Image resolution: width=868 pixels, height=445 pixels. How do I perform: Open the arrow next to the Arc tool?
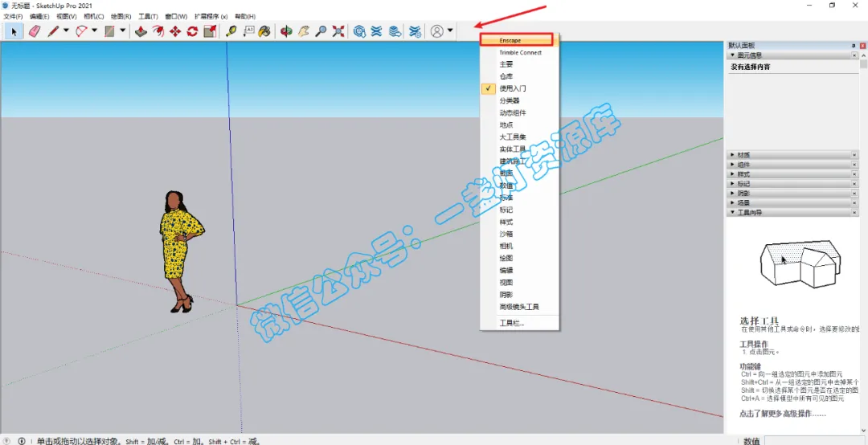tap(94, 31)
